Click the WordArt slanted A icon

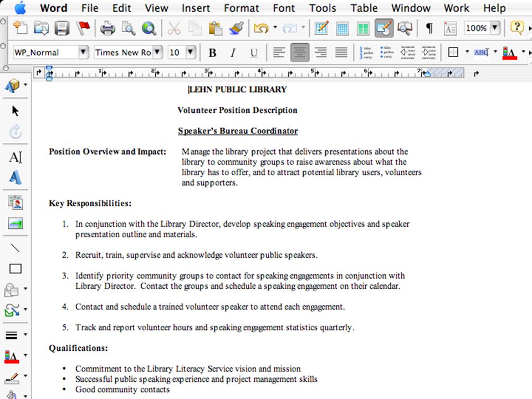tap(16, 177)
